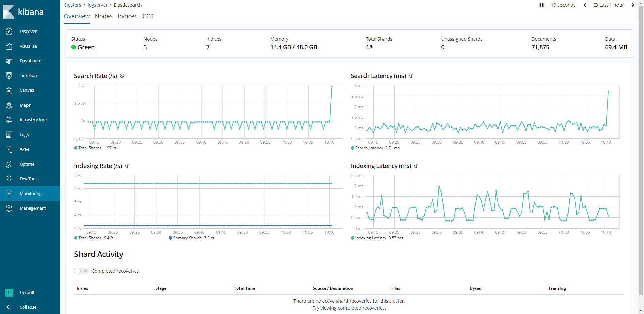
Task: Select the Documents count 71,875
Action: pos(540,47)
